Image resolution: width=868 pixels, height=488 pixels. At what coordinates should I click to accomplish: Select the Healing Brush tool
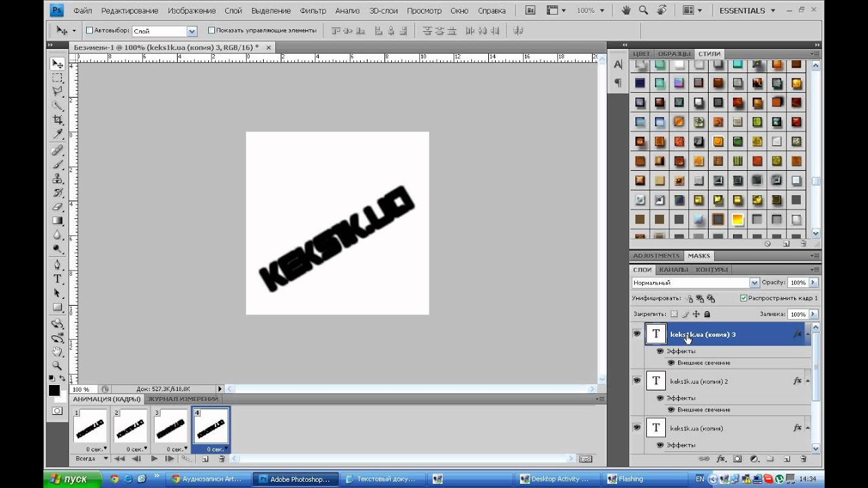pos(58,150)
